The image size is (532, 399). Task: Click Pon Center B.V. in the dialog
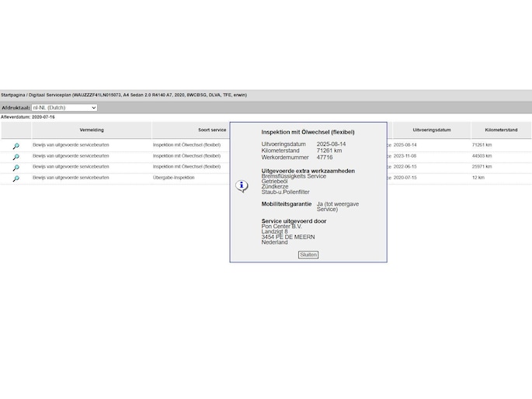click(x=281, y=227)
